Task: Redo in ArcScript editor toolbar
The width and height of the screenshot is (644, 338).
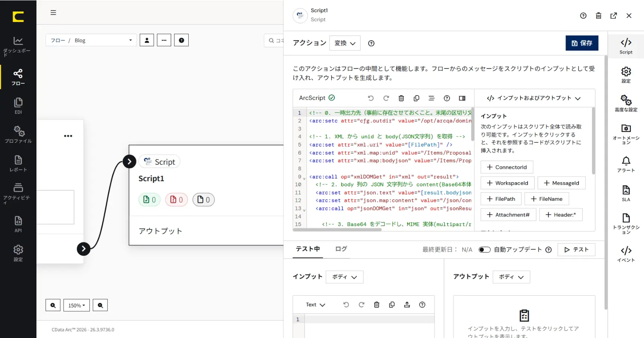Action: [386, 98]
